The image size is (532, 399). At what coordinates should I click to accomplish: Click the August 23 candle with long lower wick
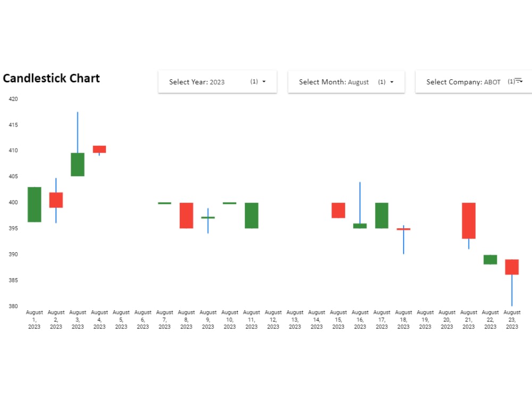512,266
